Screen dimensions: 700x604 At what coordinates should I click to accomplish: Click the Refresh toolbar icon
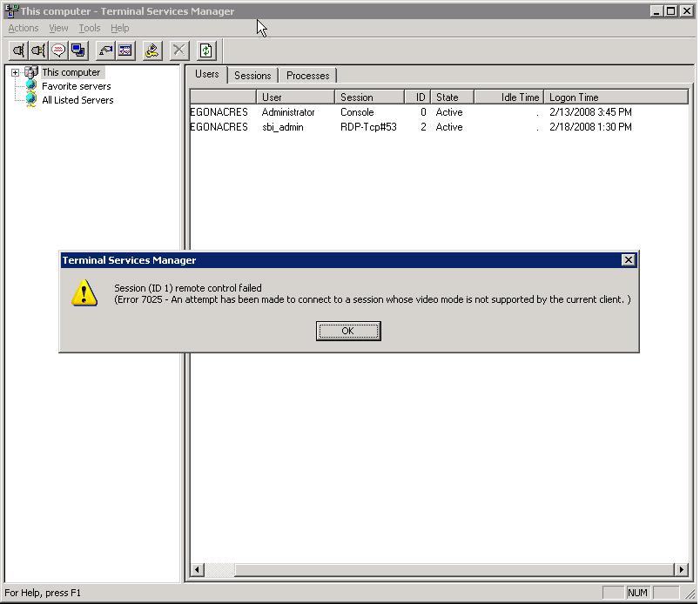tap(206, 50)
